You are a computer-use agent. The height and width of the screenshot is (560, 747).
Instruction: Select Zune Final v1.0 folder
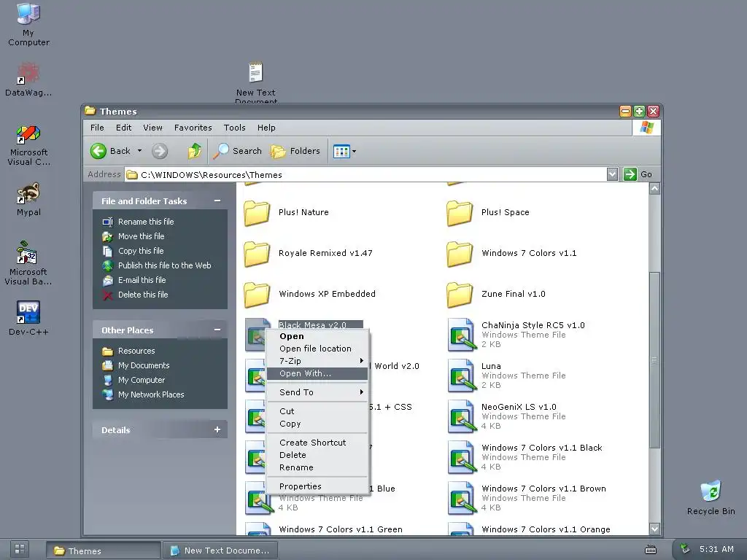coord(496,295)
